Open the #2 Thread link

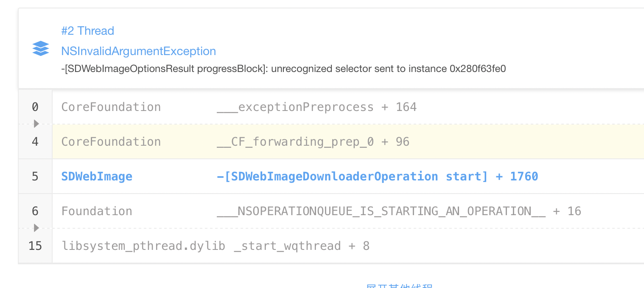tap(88, 30)
